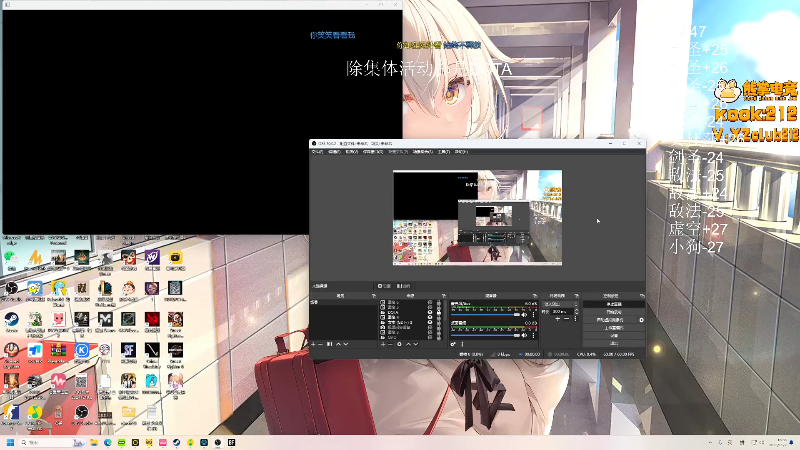Open the Scene Collection menu in OBS
This screenshot has height=450, width=800.
click(422, 152)
